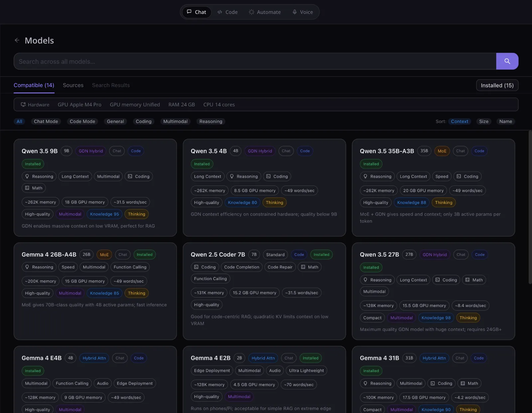Viewport: 532px width, 413px height.
Task: Click Function Calling tag on Gemma 4 26B-A4B
Action: (x=130, y=267)
